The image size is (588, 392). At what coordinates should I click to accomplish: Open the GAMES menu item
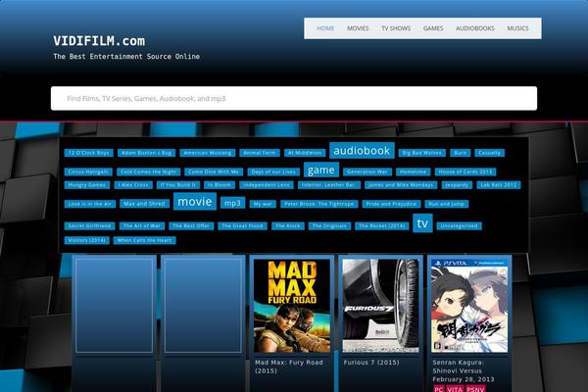click(x=433, y=28)
